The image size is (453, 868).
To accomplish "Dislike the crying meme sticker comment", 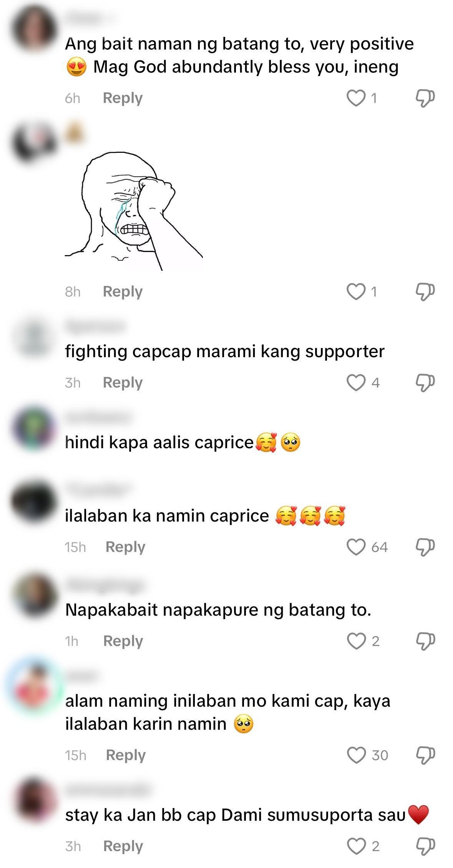I will click(425, 292).
